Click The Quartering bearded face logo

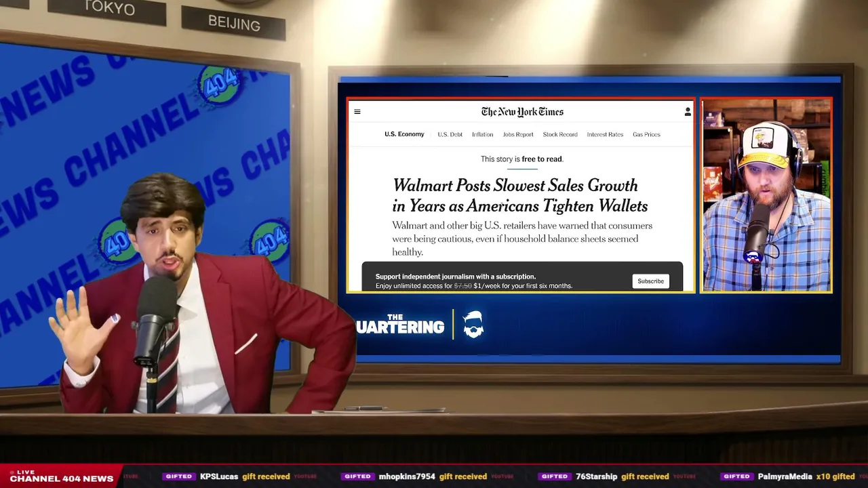[x=473, y=325]
